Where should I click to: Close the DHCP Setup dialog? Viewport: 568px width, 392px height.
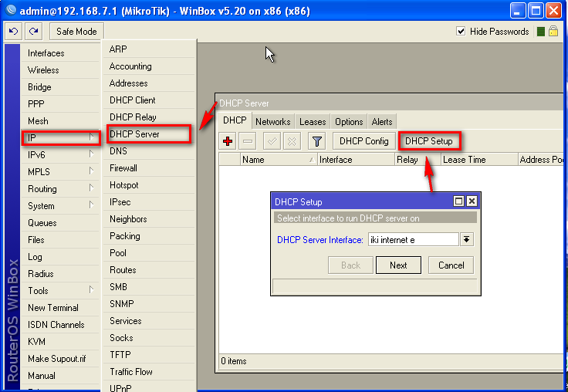tap(472, 201)
